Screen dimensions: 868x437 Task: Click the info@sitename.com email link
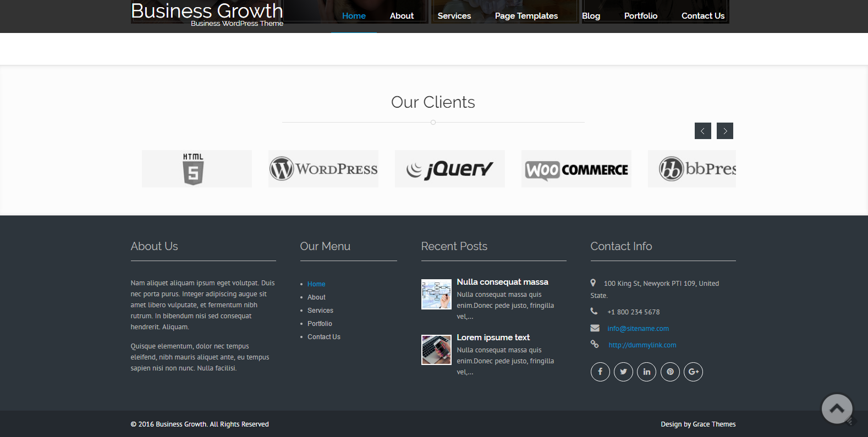(638, 329)
